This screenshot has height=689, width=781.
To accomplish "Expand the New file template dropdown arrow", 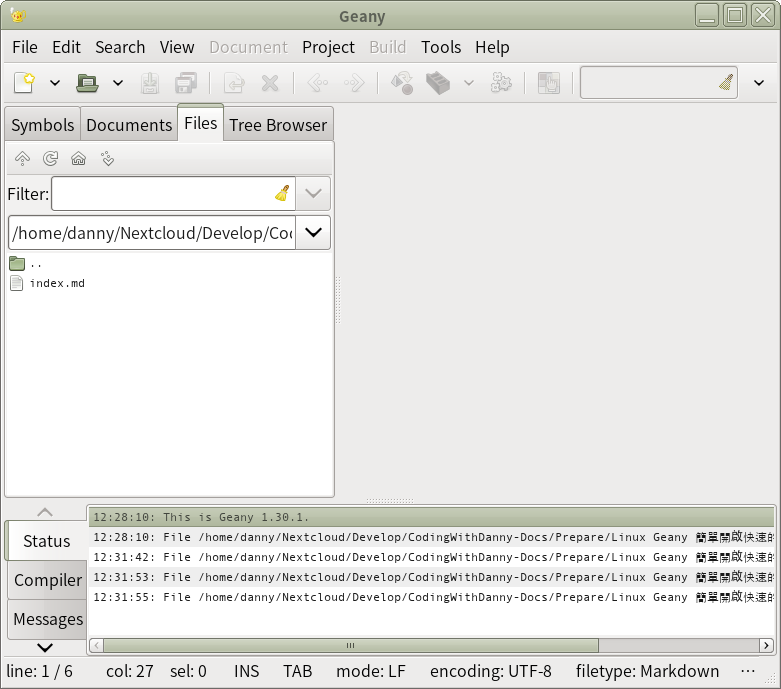I will [55, 83].
